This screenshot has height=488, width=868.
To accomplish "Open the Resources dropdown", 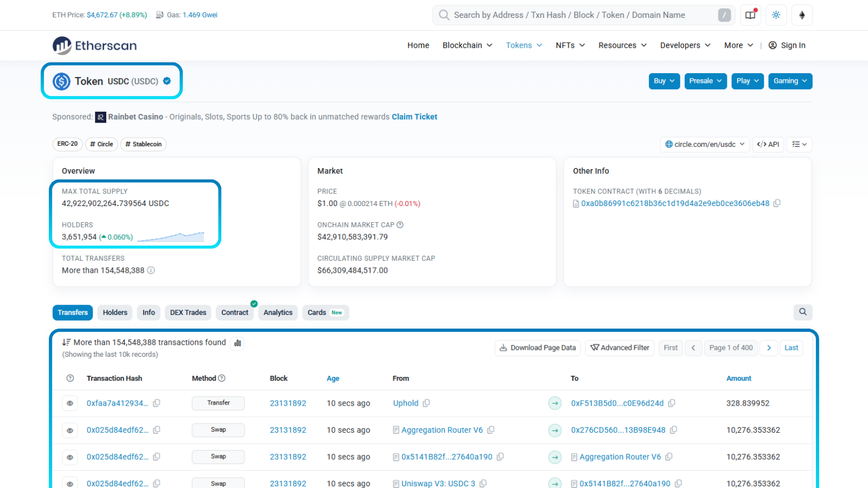I will click(622, 46).
